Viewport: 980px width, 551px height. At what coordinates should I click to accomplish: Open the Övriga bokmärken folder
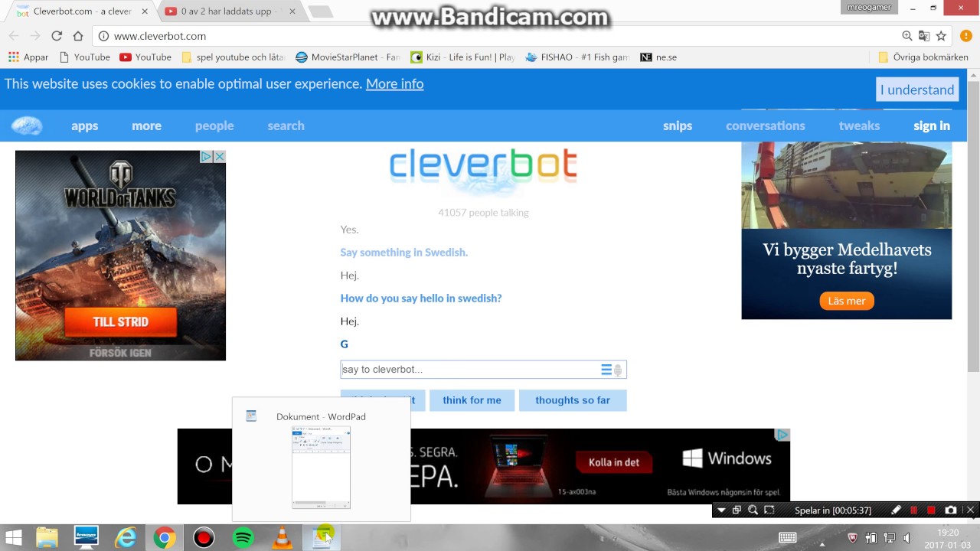[x=923, y=57]
